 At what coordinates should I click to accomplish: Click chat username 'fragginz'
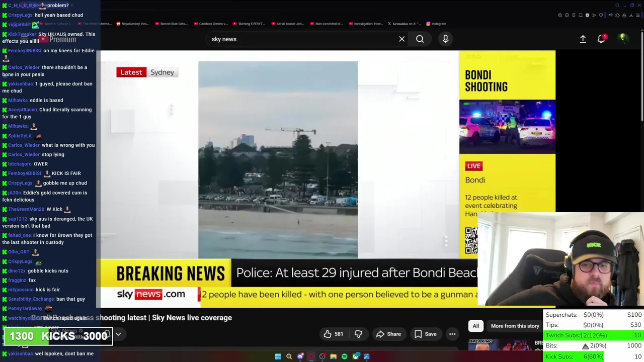tap(17, 280)
